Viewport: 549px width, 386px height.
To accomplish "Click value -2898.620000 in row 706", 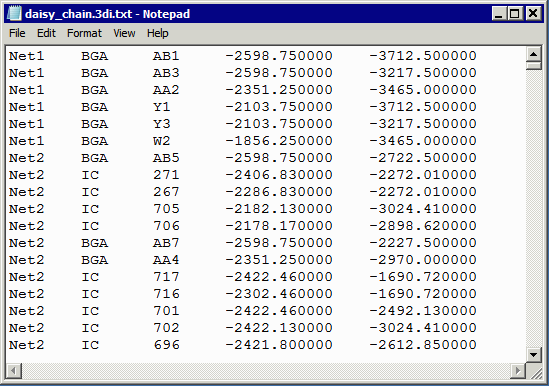I will pyautogui.click(x=423, y=226).
